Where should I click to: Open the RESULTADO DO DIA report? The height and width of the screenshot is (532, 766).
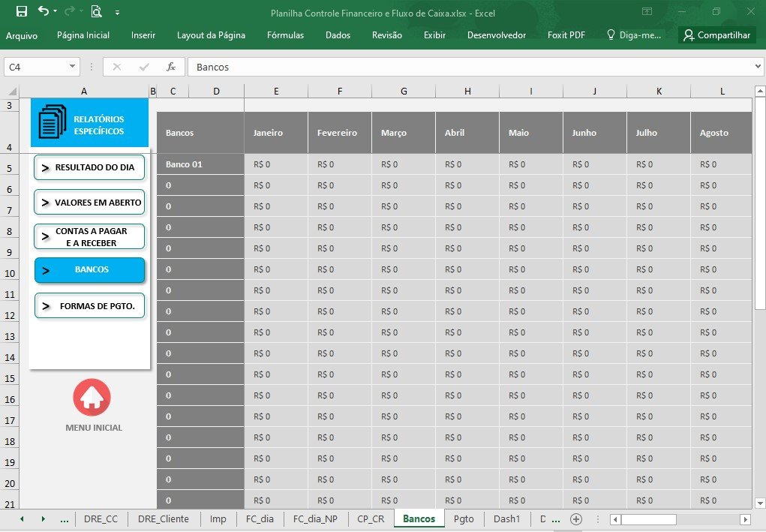[89, 167]
